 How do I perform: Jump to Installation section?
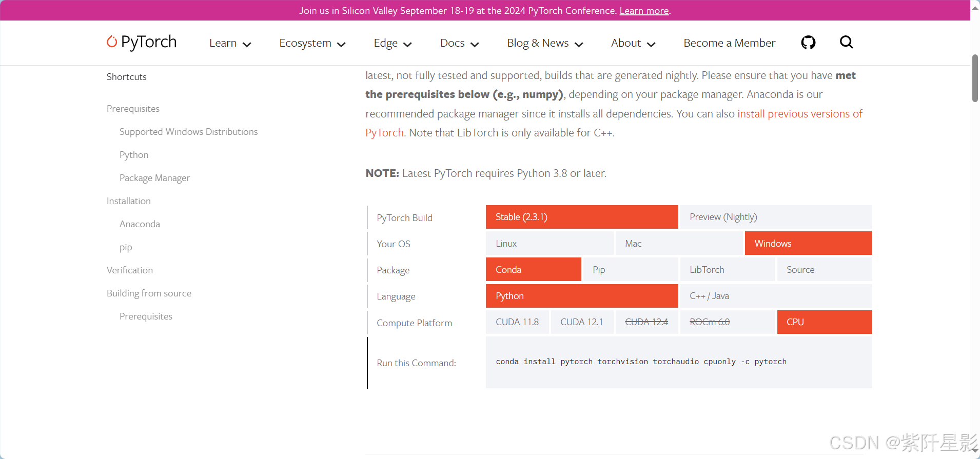(x=129, y=201)
